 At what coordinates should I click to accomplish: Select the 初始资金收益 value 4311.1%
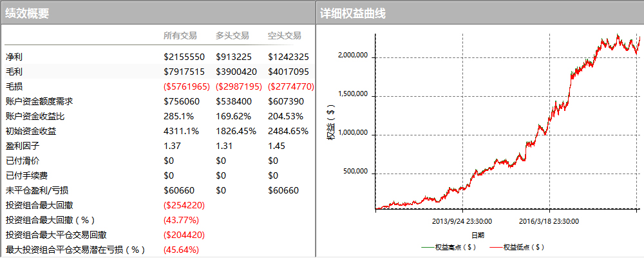pyautogui.click(x=181, y=131)
